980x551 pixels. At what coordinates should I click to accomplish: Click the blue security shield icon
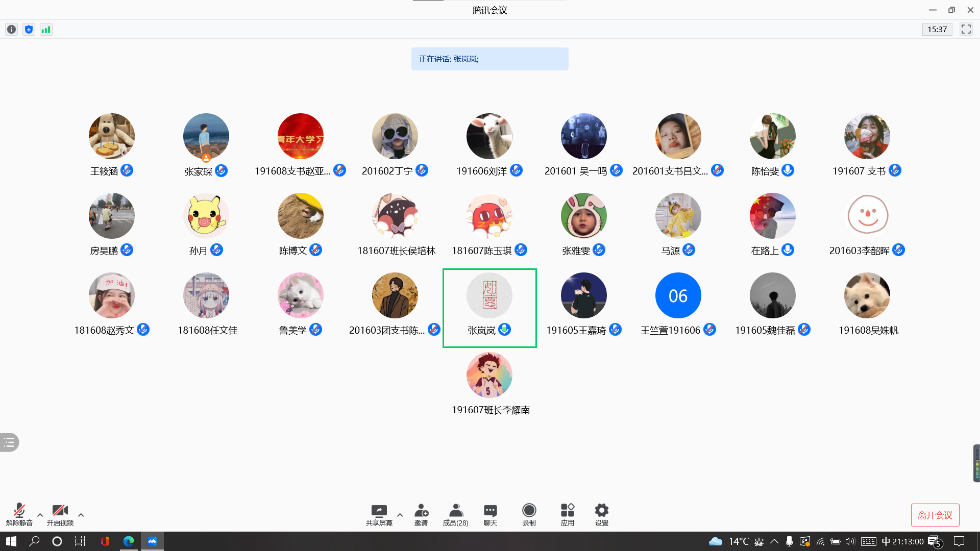tap(29, 30)
